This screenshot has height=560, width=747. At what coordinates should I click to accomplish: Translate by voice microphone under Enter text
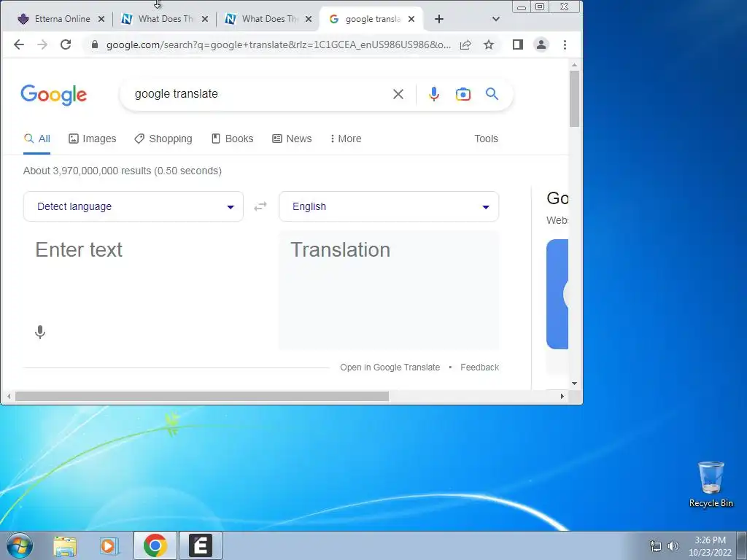pyautogui.click(x=40, y=332)
